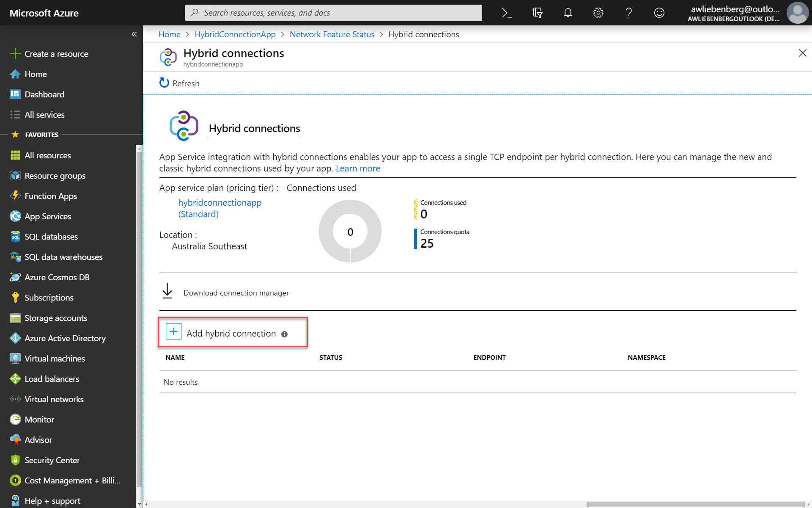Click Network Feature Status breadcrumb link

[332, 34]
